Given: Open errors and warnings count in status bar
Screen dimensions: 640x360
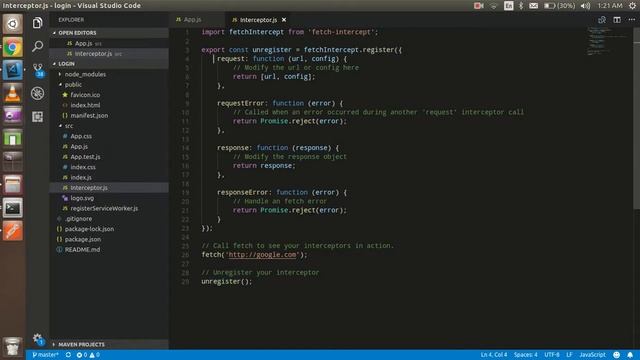Looking at the screenshot, I should tap(88, 355).
